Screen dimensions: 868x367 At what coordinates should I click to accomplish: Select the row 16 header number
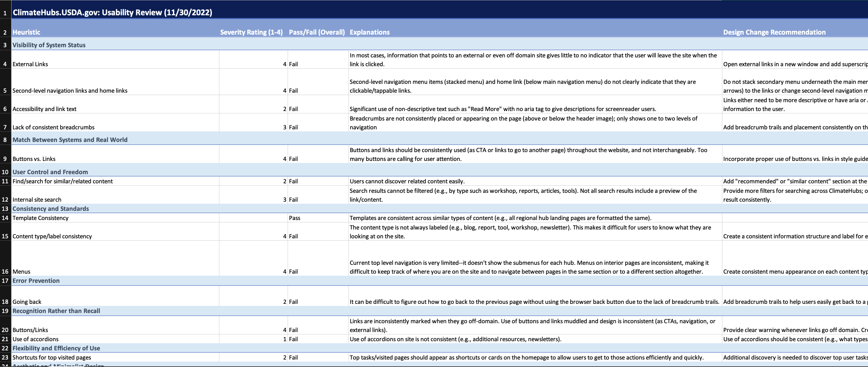tap(5, 272)
